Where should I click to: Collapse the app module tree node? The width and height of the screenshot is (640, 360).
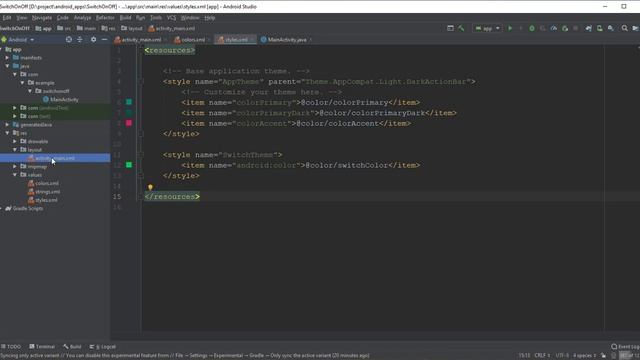[2, 49]
